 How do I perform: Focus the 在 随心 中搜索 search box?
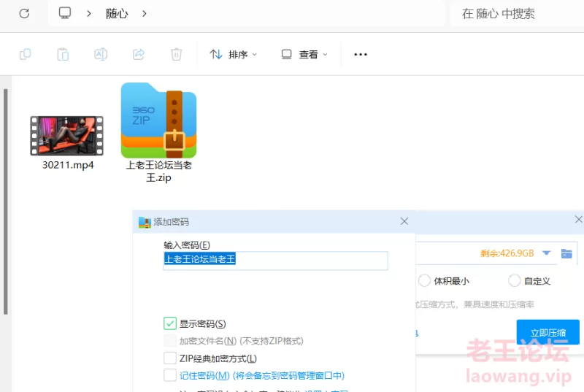[517, 13]
